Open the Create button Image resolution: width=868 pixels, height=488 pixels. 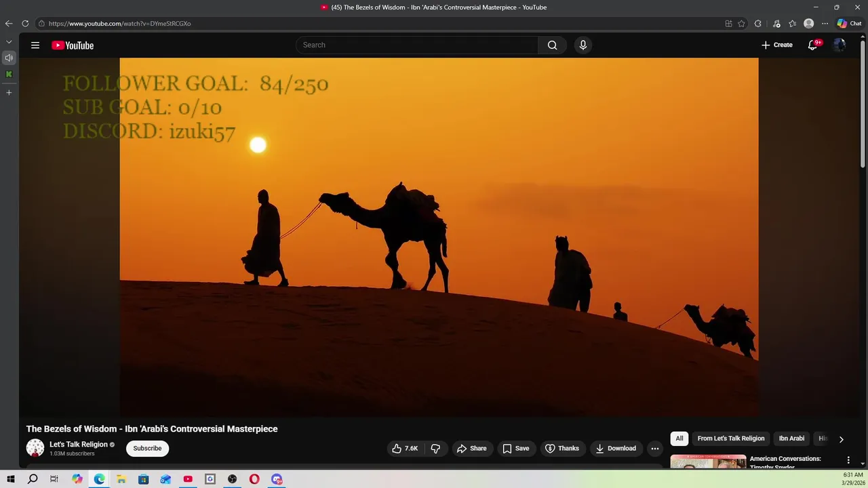coord(776,45)
